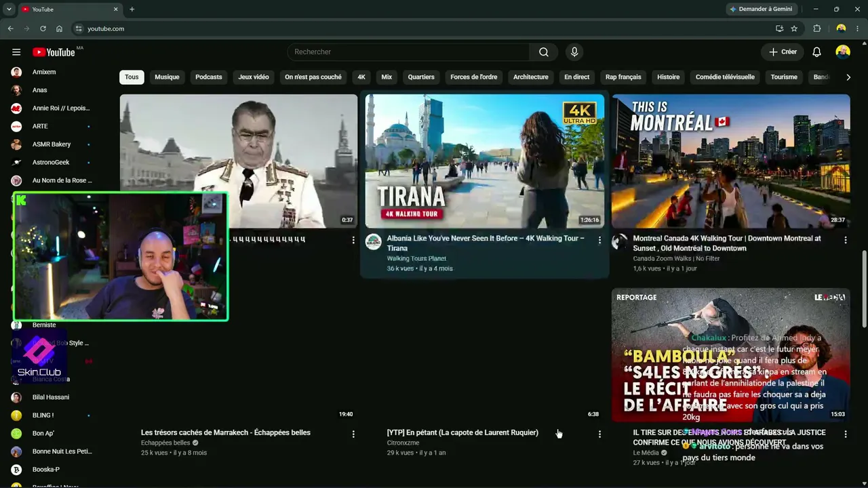Select the Tous filter chip
This screenshot has height=488, width=868.
pos(132,77)
